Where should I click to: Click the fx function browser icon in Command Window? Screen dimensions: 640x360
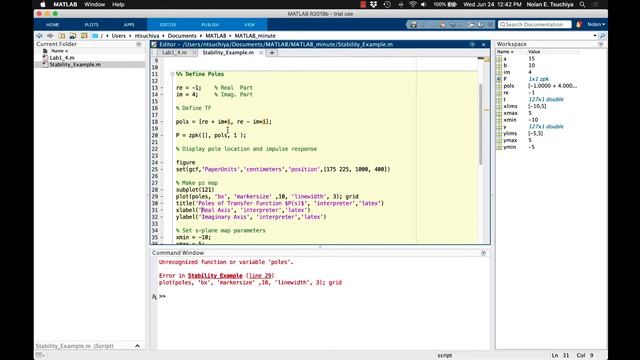(154, 297)
